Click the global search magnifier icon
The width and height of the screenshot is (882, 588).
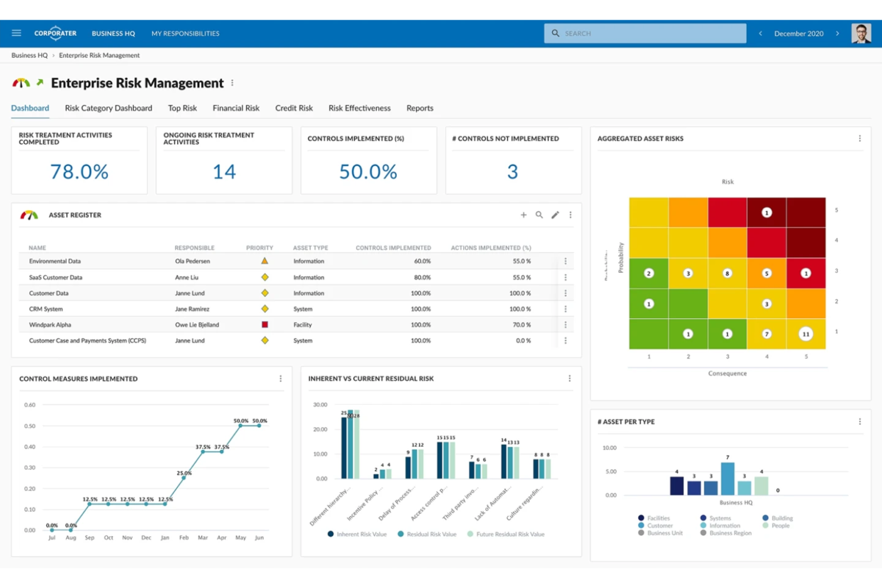pyautogui.click(x=555, y=33)
